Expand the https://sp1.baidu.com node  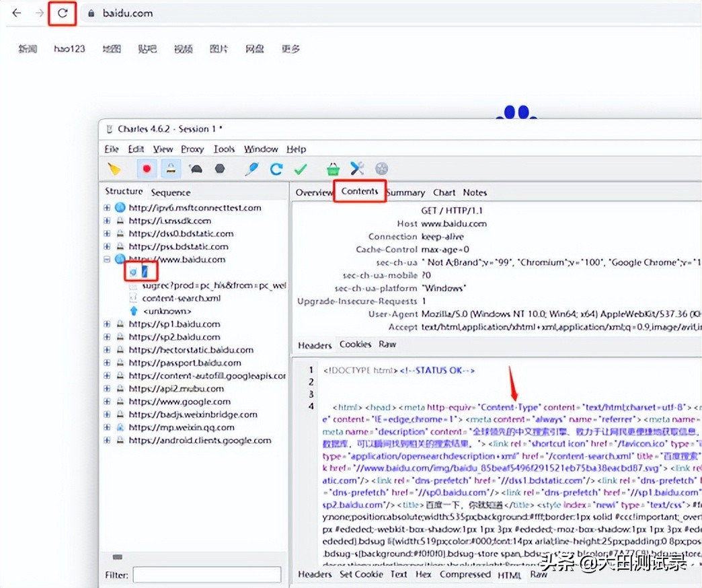107,324
